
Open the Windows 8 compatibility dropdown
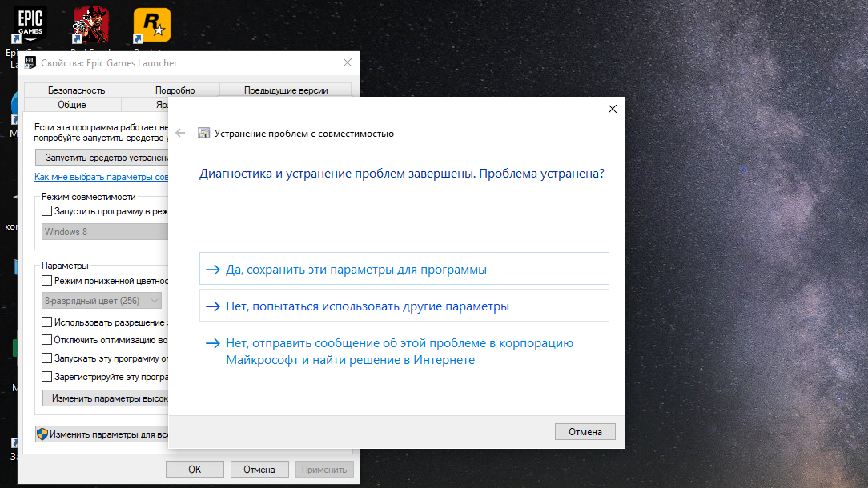105,232
